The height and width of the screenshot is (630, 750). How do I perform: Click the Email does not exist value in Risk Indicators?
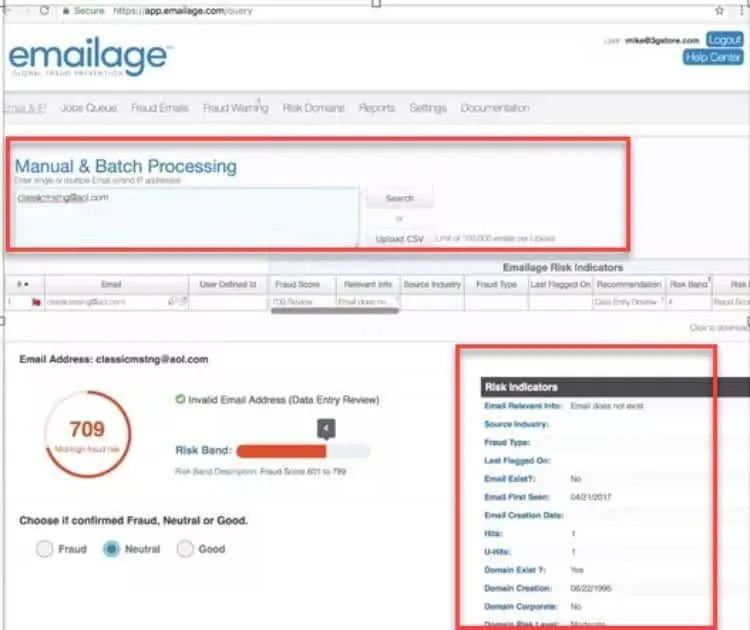[607, 406]
